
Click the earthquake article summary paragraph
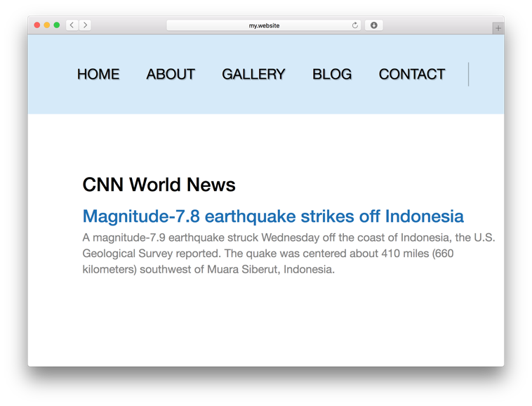pyautogui.click(x=288, y=254)
